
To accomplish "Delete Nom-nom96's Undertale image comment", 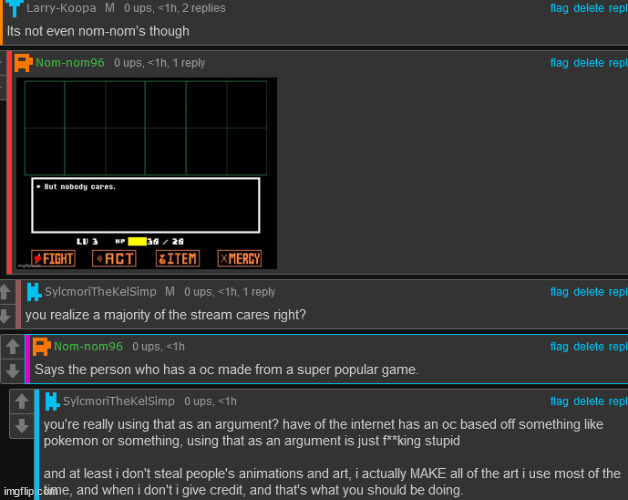I will click(588, 63).
